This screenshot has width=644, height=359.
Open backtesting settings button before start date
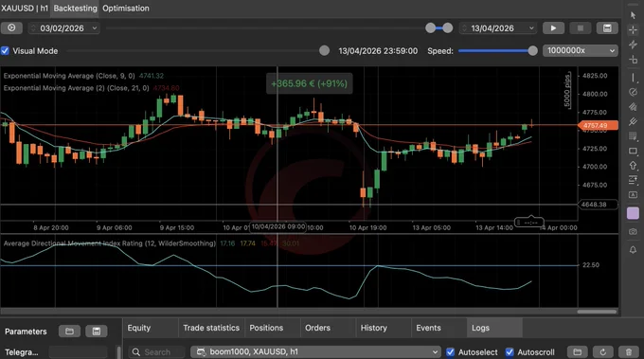click(11, 27)
